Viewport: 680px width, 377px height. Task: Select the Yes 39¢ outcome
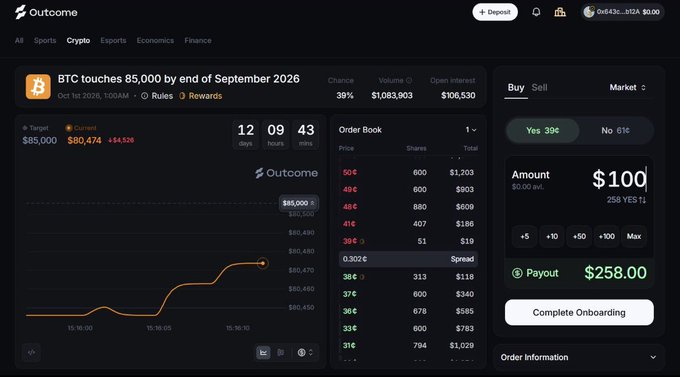[x=543, y=131]
